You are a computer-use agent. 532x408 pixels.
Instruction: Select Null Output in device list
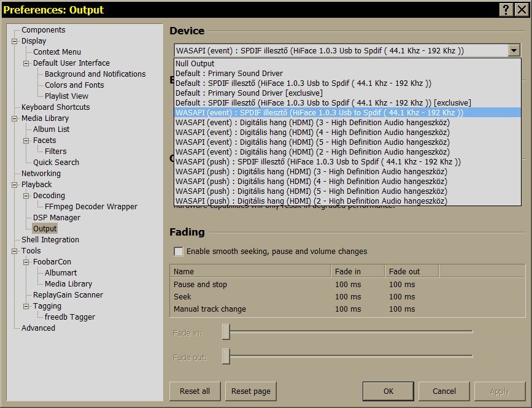[x=347, y=63]
